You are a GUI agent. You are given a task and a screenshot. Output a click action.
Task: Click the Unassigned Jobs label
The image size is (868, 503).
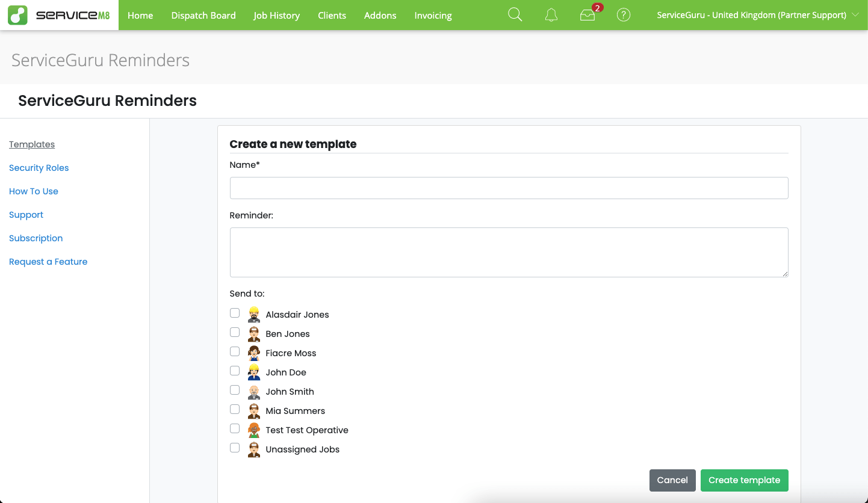pyautogui.click(x=303, y=449)
